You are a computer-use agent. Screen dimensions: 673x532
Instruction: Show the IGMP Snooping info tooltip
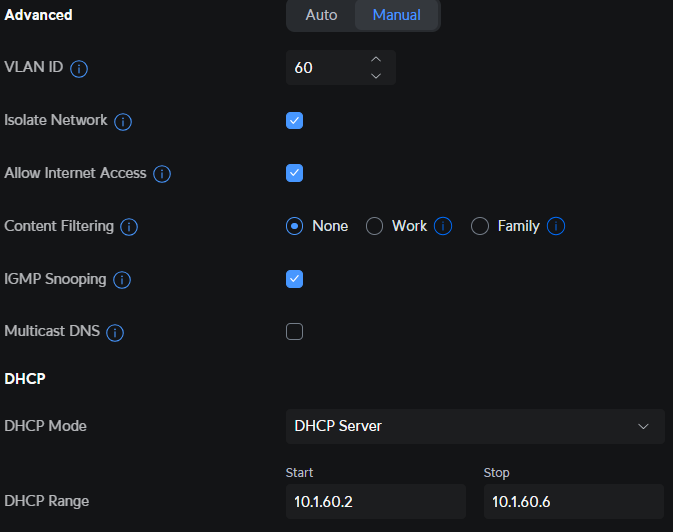pos(122,280)
